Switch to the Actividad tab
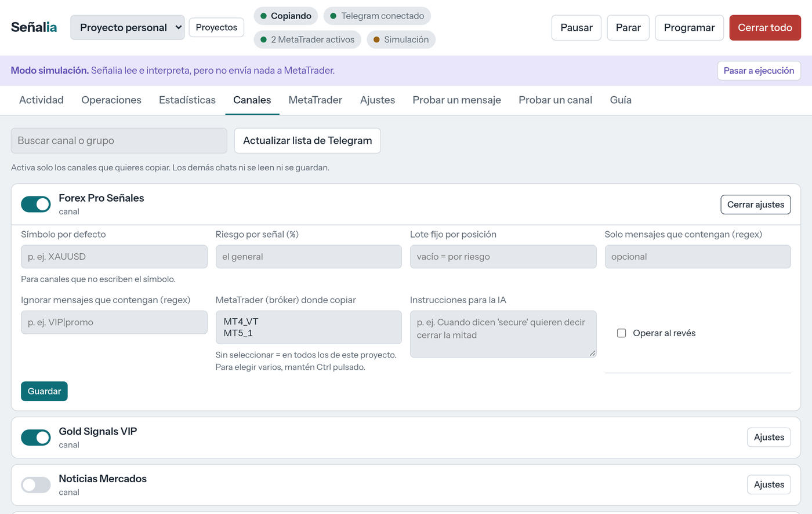Image resolution: width=812 pixels, height=514 pixels. click(41, 100)
